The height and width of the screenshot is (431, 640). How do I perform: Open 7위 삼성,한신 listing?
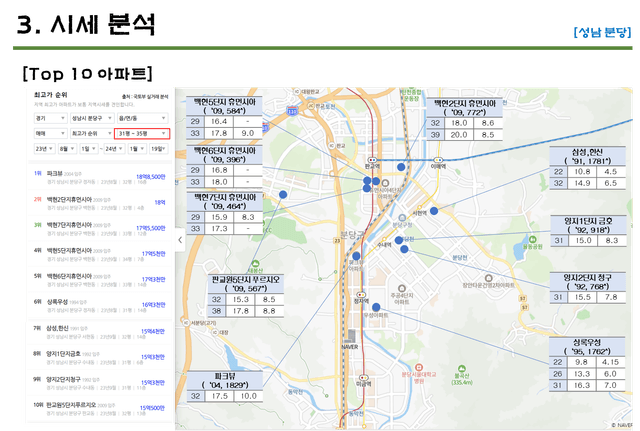point(100,332)
